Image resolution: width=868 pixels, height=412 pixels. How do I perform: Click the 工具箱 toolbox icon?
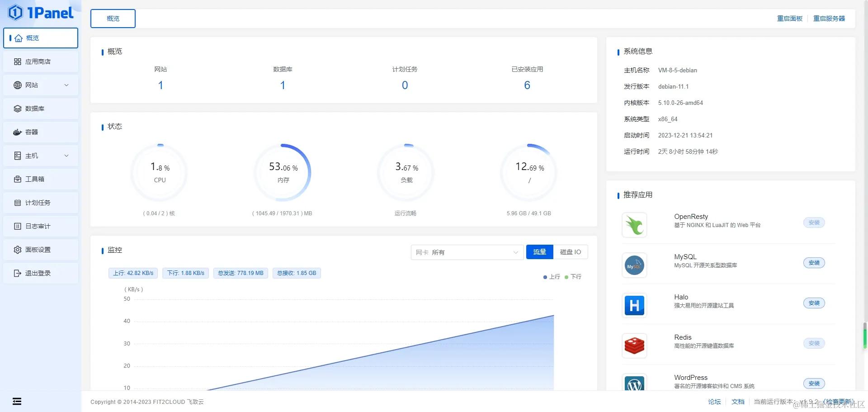[x=18, y=179]
